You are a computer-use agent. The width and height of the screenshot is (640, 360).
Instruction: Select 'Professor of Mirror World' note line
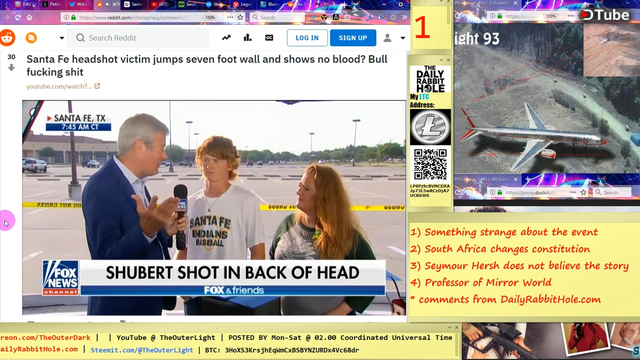click(481, 282)
